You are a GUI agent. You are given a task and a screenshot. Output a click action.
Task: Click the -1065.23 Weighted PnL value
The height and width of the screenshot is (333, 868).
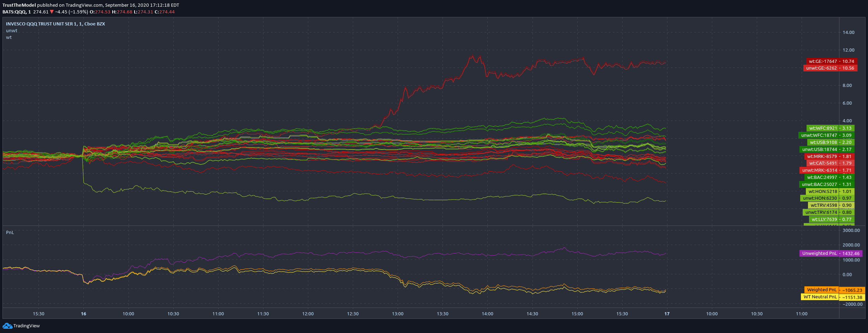click(x=852, y=290)
